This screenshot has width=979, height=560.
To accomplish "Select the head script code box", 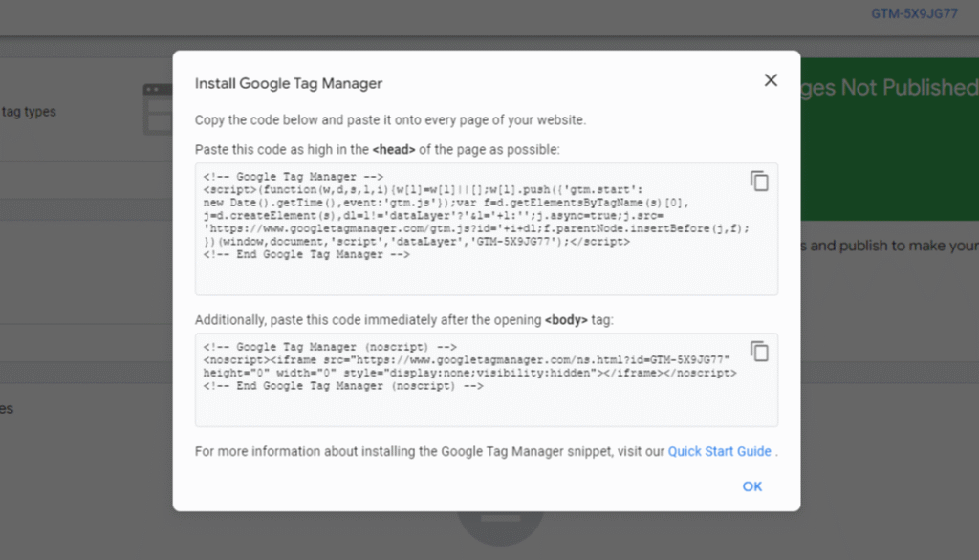I will [x=487, y=228].
